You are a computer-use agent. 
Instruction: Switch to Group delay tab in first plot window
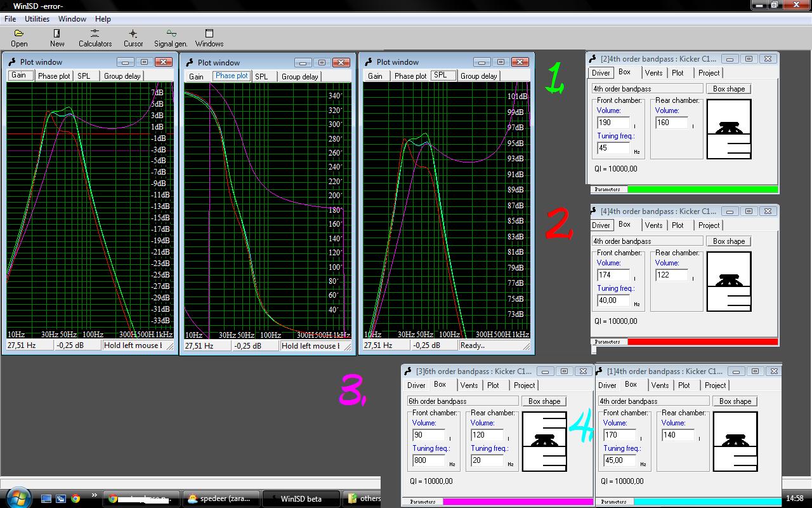click(x=122, y=76)
